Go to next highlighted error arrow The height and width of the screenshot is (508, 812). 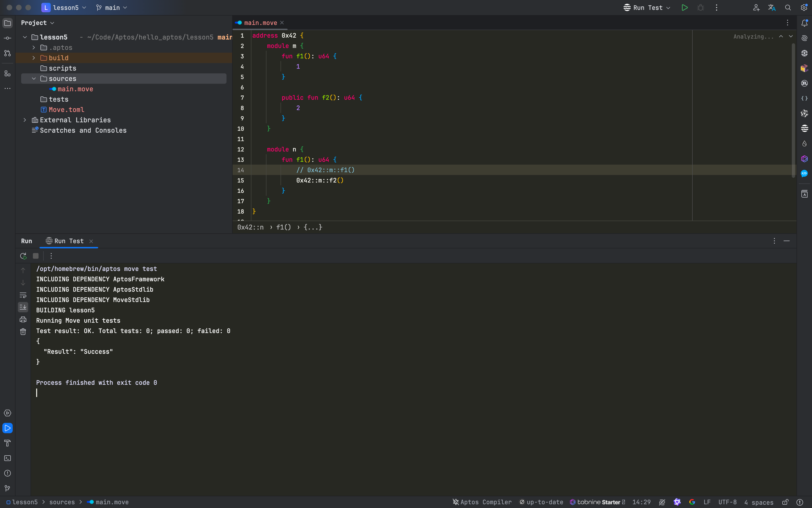coord(791,36)
